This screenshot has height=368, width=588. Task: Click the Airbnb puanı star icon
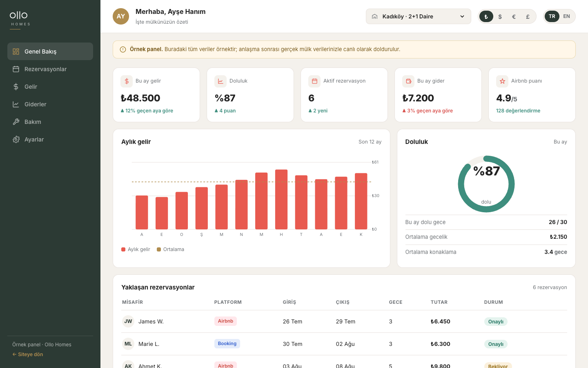502,81
